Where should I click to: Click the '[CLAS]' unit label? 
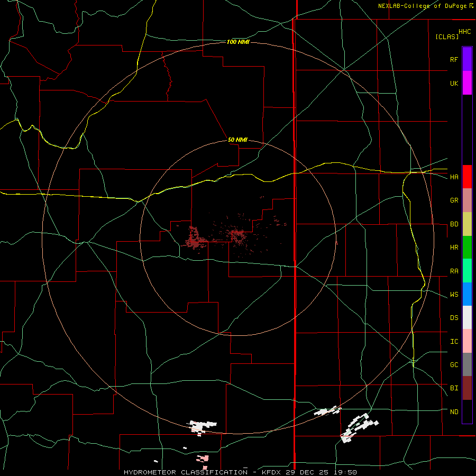pos(447,36)
